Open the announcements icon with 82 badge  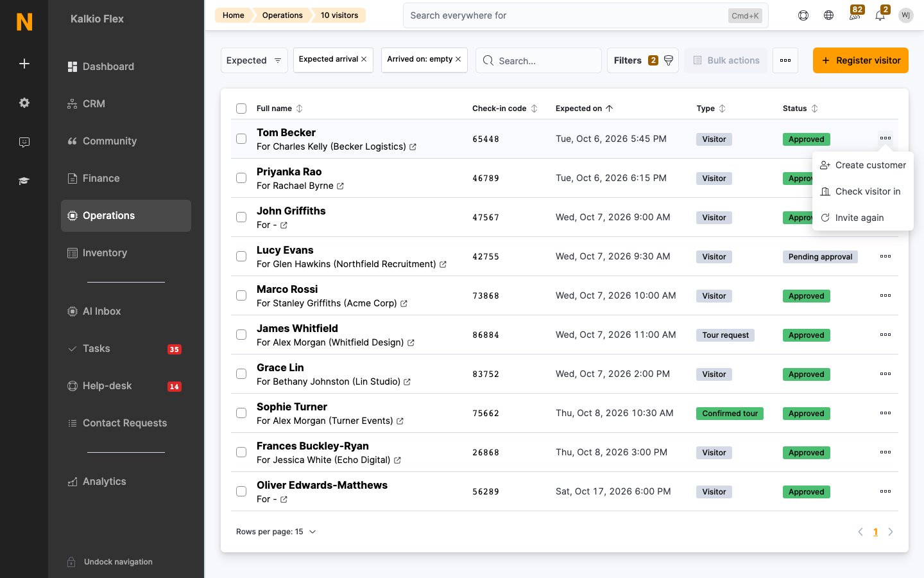pos(855,15)
